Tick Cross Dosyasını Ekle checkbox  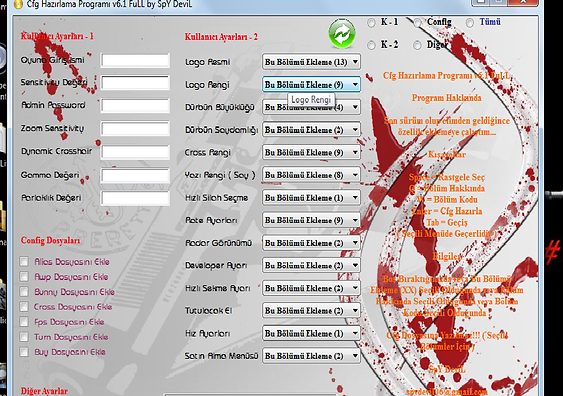(x=24, y=307)
